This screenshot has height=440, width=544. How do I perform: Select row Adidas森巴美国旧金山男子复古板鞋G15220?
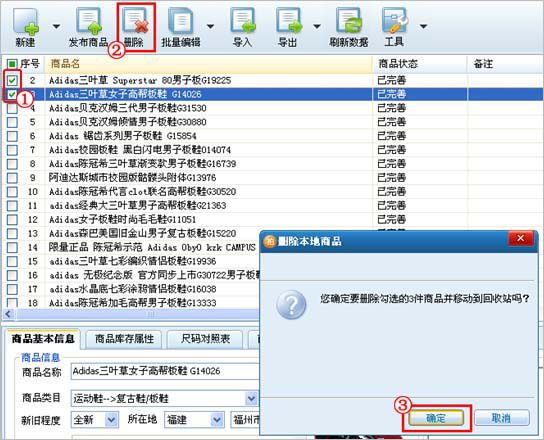click(131, 233)
